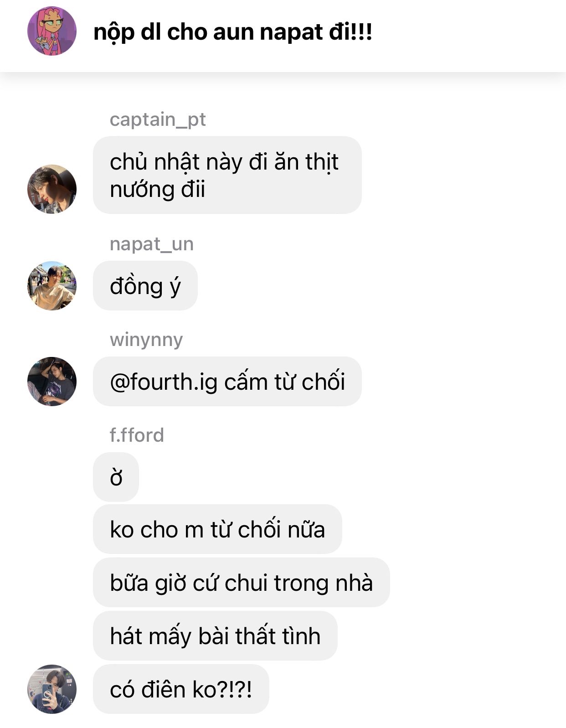Click the white header bar beside the group title

[x=469, y=32]
